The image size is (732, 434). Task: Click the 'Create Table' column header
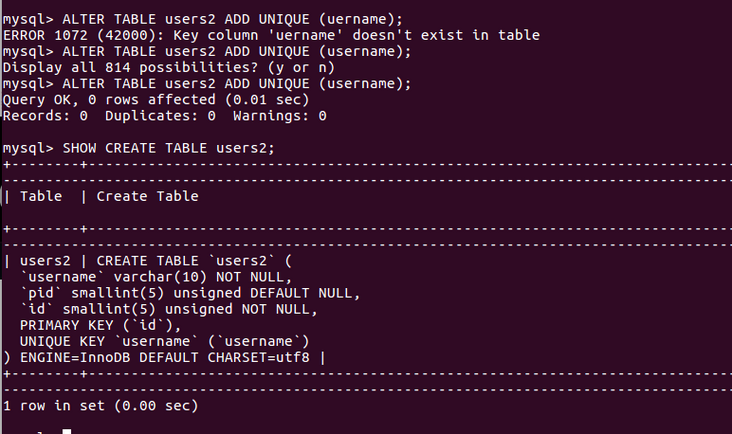[147, 196]
